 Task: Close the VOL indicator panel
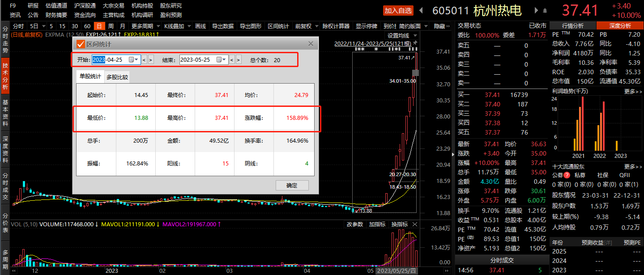point(415,224)
